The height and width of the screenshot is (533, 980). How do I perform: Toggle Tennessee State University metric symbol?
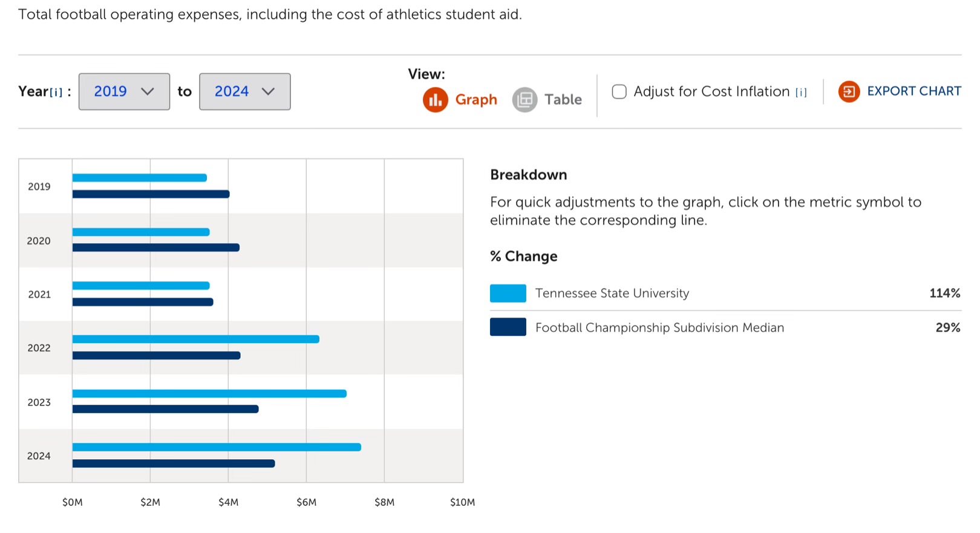pyautogui.click(x=508, y=293)
